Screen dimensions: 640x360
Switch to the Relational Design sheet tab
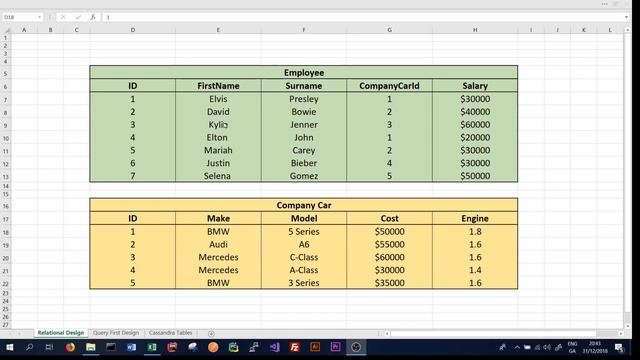point(61,333)
